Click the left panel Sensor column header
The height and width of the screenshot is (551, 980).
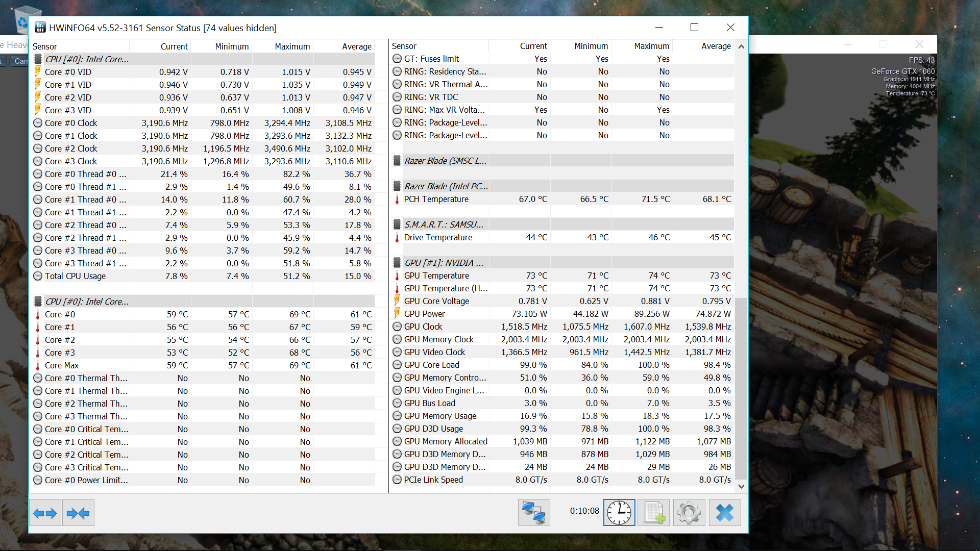click(x=80, y=46)
